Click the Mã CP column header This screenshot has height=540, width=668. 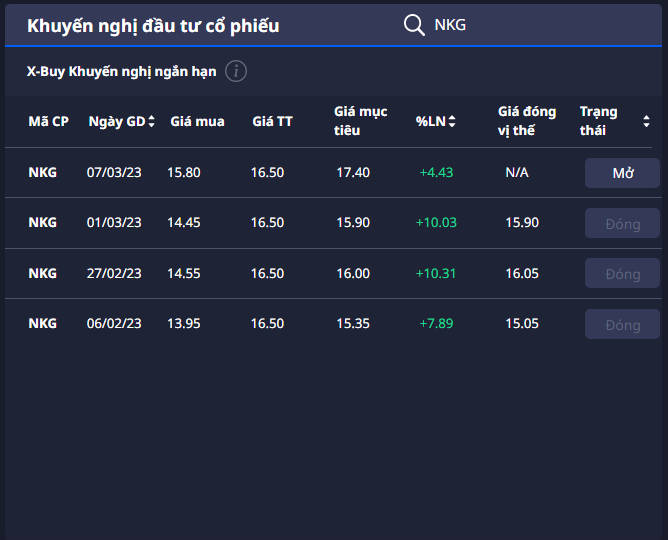[x=48, y=122]
